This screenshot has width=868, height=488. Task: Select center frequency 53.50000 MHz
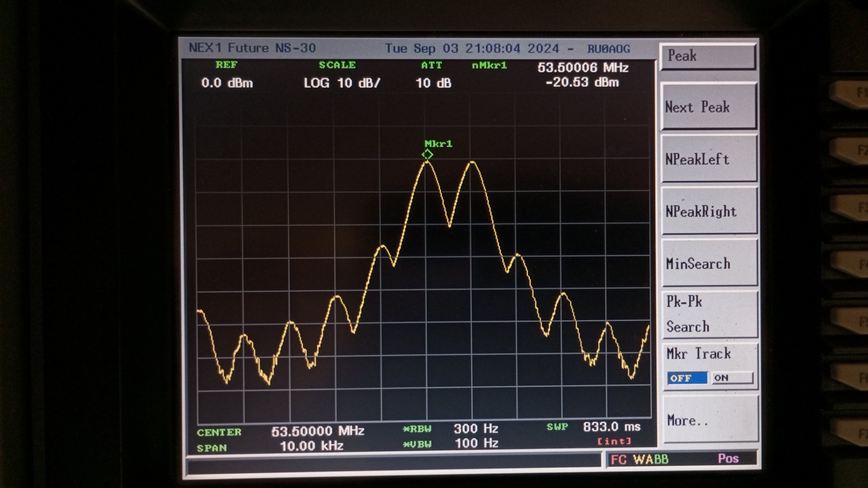[x=317, y=431]
